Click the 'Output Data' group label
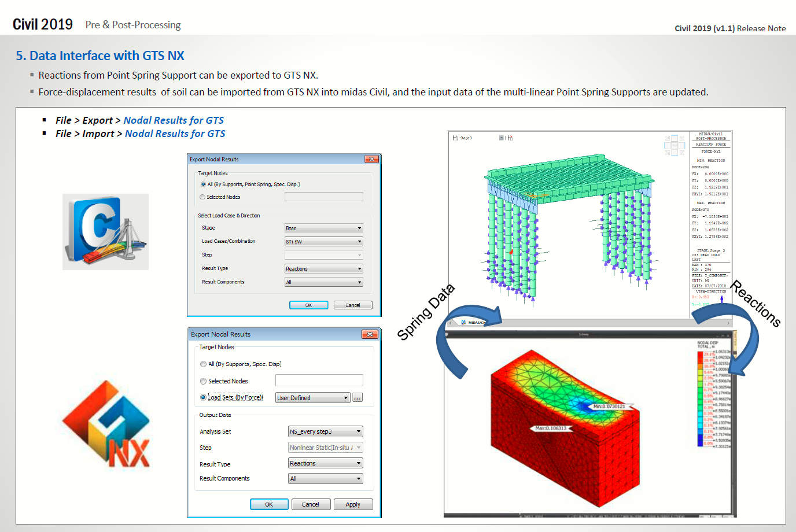The width and height of the screenshot is (796, 532). point(215,415)
